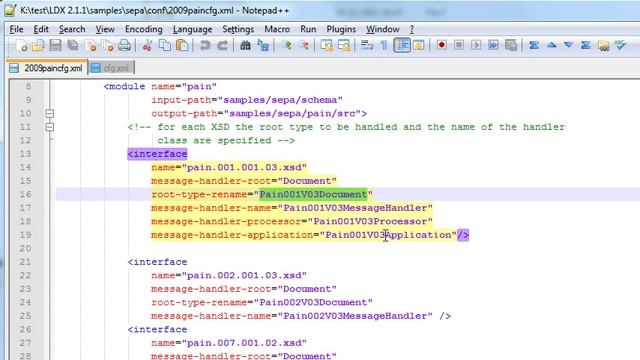Click "pain.002.001.03.xsd" on line 22
The height and width of the screenshot is (360, 640).
click(244, 275)
